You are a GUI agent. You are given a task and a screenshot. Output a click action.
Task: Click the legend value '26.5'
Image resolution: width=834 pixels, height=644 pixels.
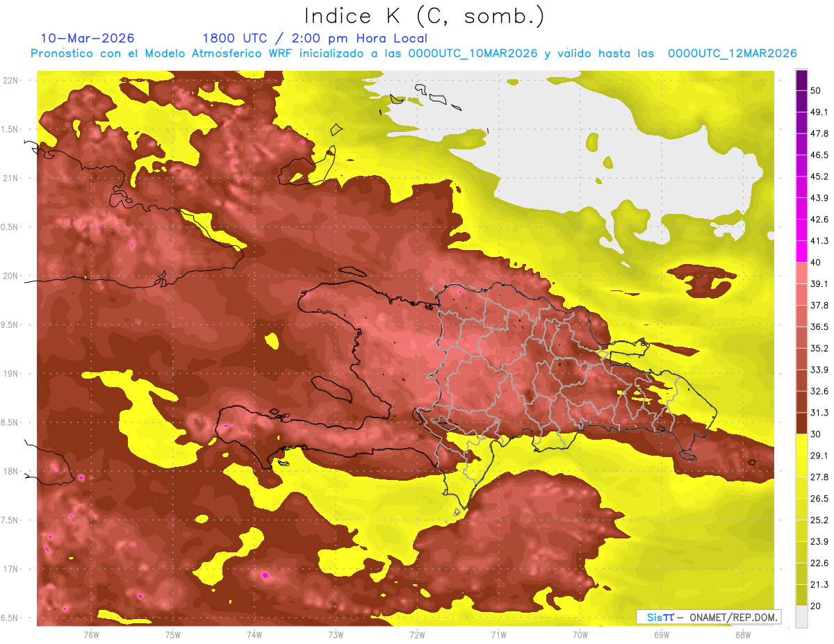coord(819,499)
